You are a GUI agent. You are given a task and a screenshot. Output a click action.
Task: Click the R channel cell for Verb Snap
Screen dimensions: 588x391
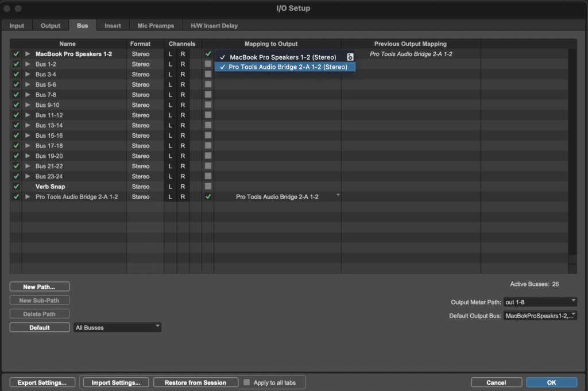(x=183, y=187)
